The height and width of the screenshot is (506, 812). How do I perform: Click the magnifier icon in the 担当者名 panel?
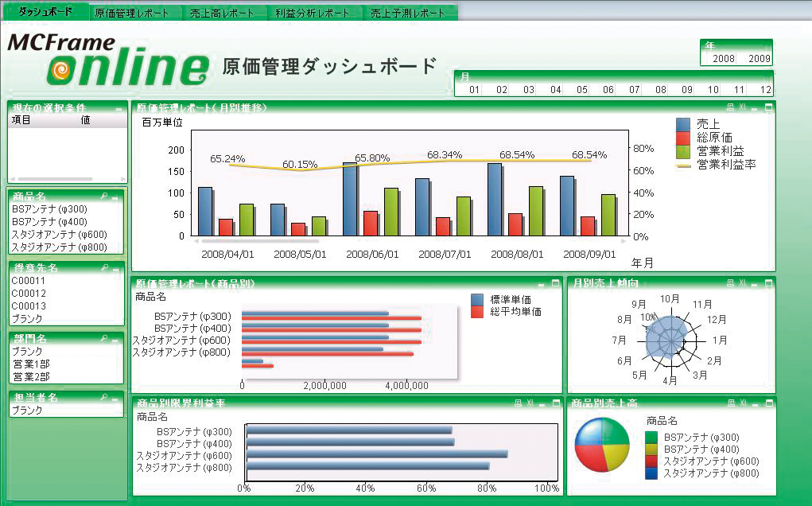point(105,397)
